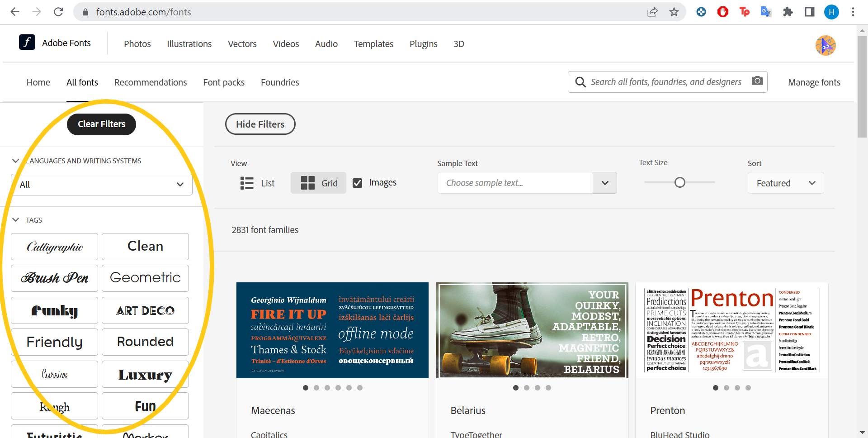Open the browser extensions puzzle icon

click(788, 12)
